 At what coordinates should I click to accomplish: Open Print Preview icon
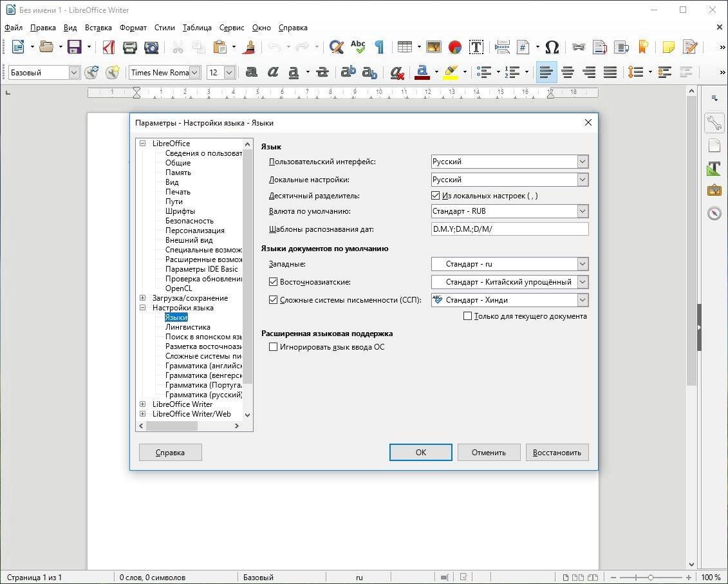(x=151, y=47)
